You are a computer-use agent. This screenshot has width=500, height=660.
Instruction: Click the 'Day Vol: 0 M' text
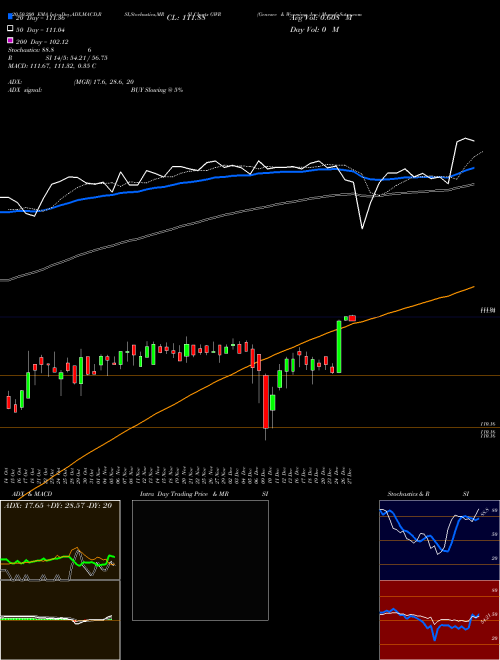pos(314,30)
